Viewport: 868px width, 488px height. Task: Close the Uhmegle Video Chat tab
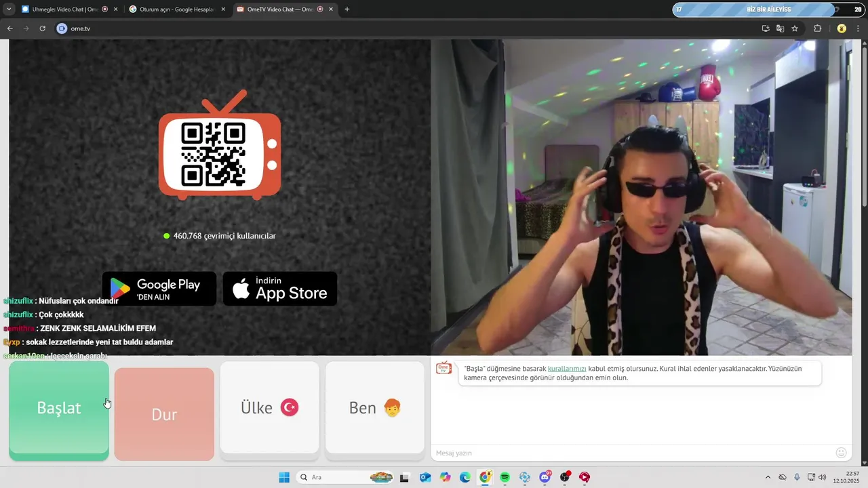(115, 9)
